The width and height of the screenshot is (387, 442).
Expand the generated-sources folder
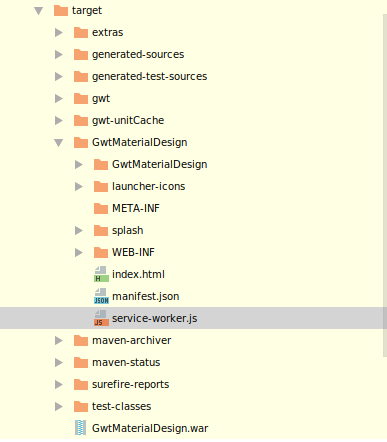tap(59, 54)
